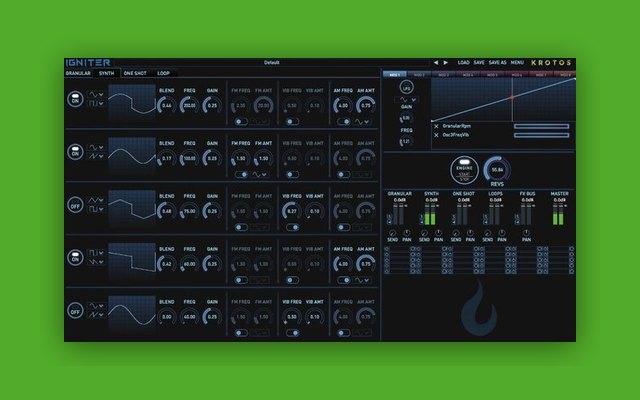640x400 pixels.
Task: Click oscillator 4 AM FREQ knob 4.00
Action: (x=343, y=264)
